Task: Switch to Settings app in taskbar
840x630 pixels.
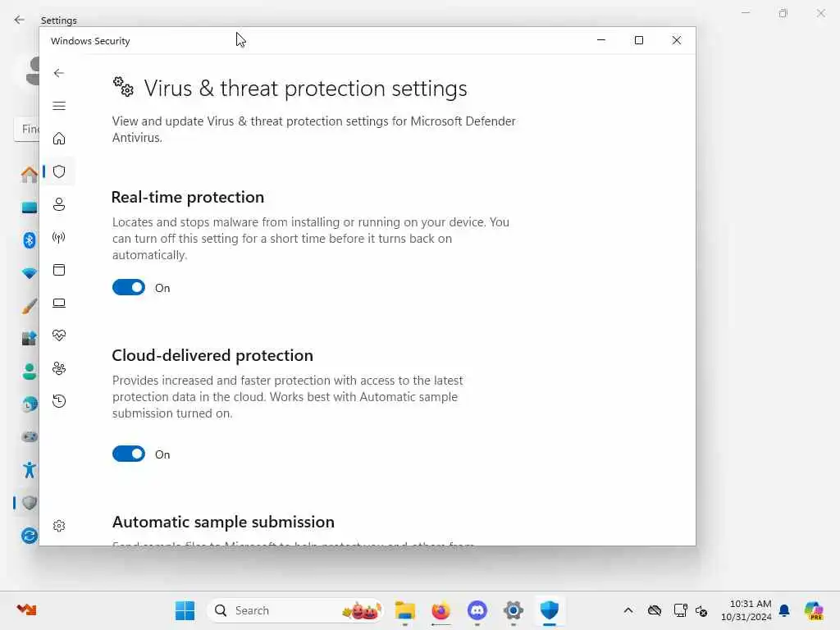Action: tap(514, 610)
